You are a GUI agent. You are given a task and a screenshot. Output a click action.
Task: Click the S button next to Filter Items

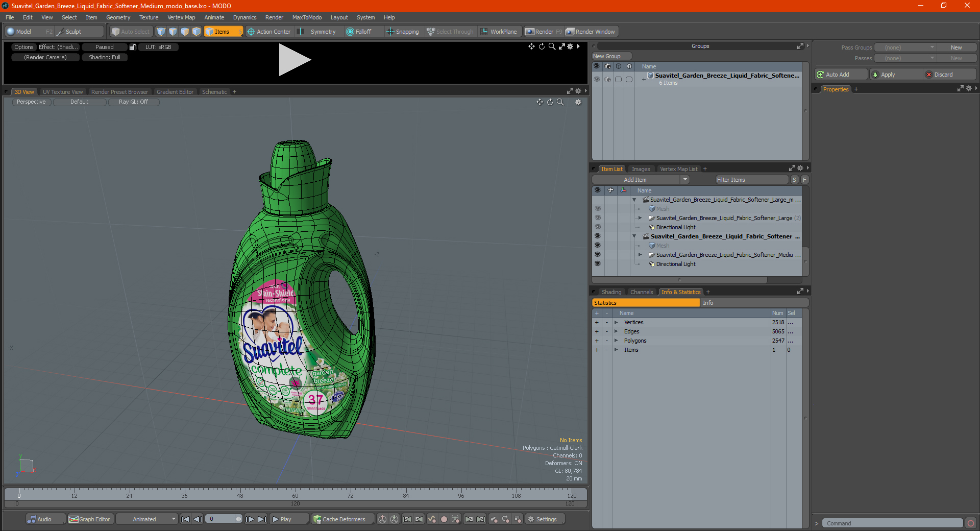794,180
